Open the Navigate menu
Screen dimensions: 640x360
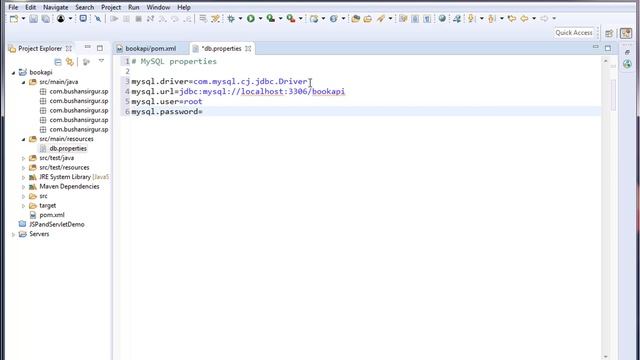56,7
